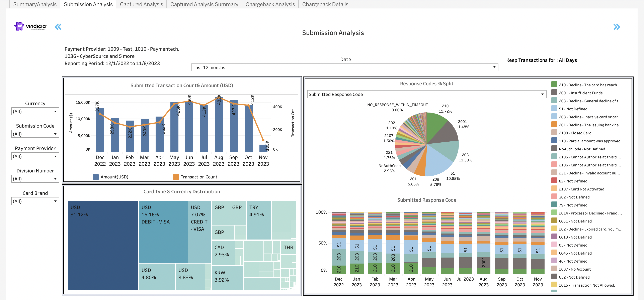Open the Card Brand filter dropdown
The width and height of the screenshot is (644, 300).
coord(35,201)
